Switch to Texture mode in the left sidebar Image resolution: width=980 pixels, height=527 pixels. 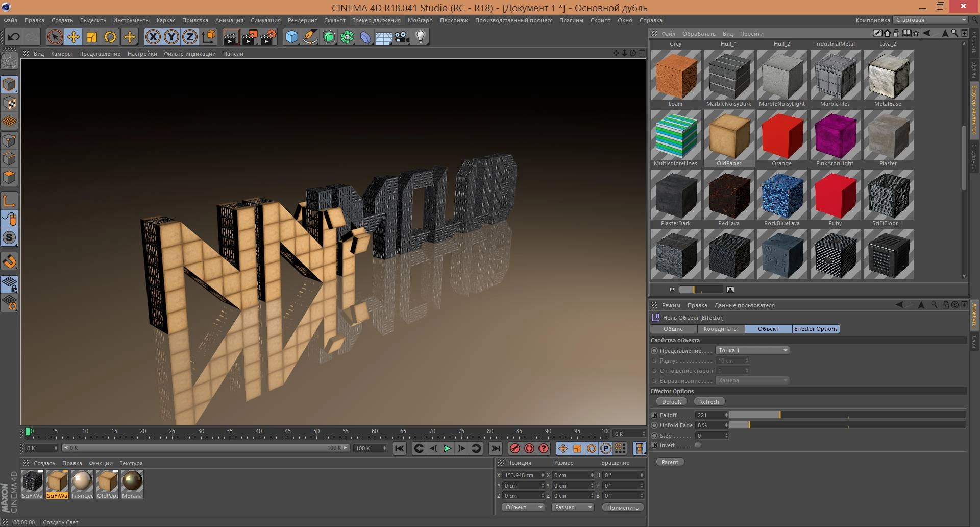[x=9, y=103]
